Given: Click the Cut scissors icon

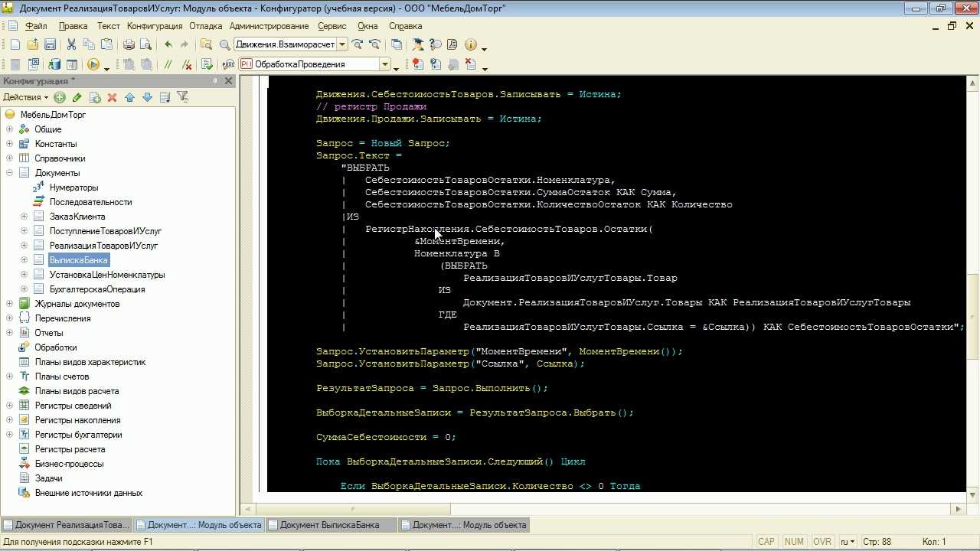Looking at the screenshot, I should [71, 44].
